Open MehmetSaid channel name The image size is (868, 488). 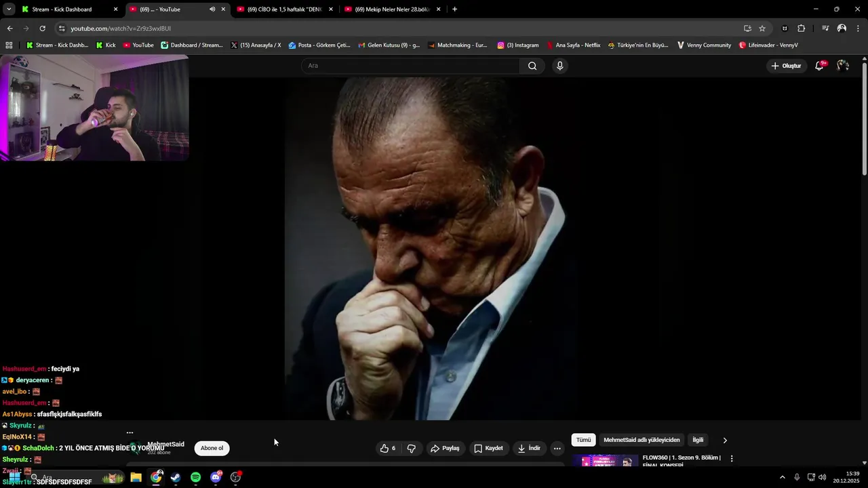point(166,445)
